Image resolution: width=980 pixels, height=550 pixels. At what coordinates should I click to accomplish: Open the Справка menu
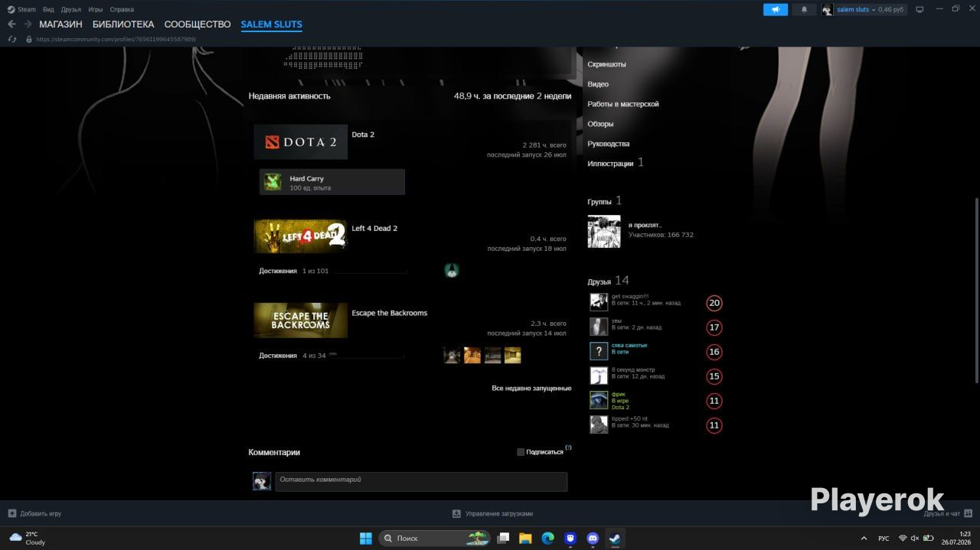[122, 9]
